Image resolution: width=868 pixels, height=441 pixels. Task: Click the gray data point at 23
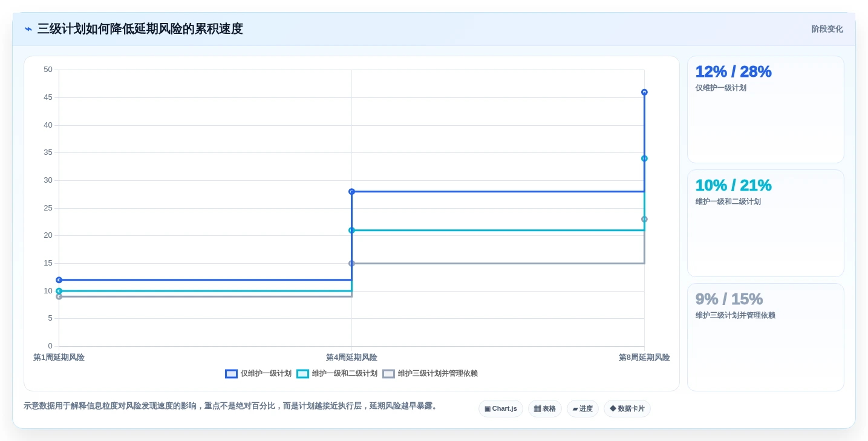click(x=644, y=219)
